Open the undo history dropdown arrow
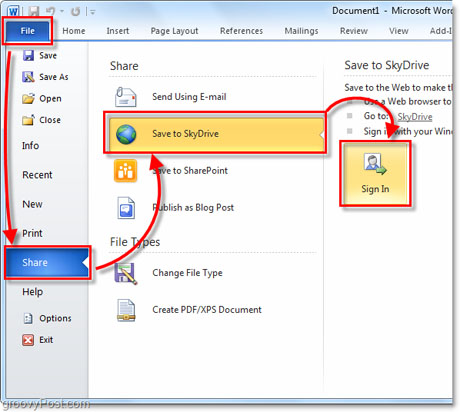Viewport: 460px width, 412px height. [x=62, y=12]
